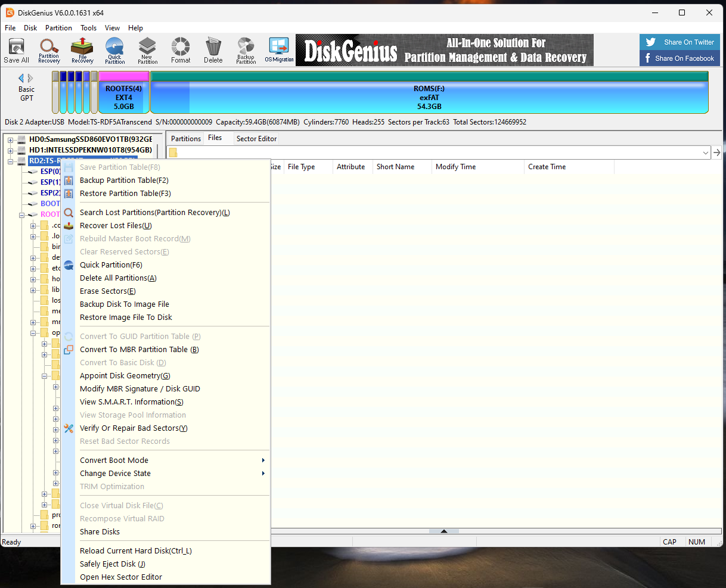Click the Quick Partition menu icon

tap(69, 265)
